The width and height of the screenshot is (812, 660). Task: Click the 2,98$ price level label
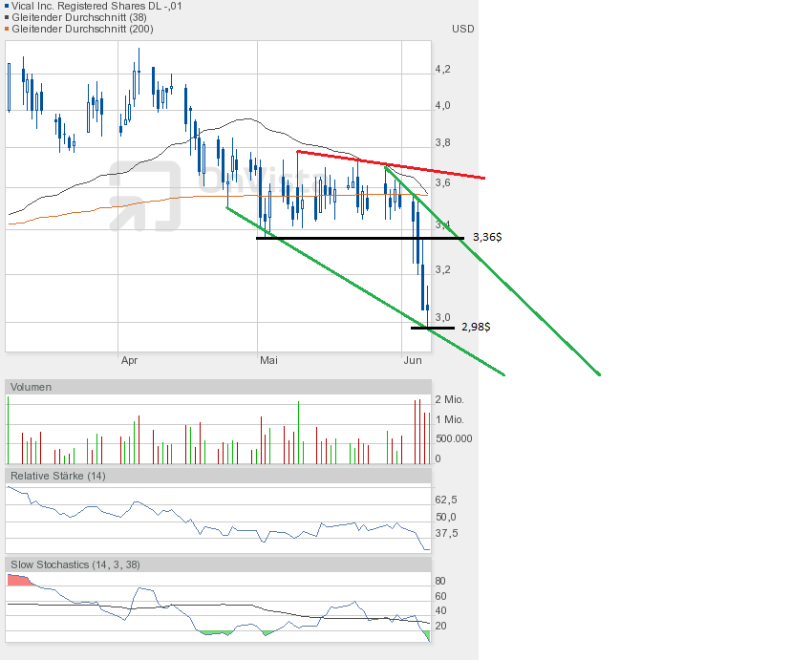pos(476,327)
